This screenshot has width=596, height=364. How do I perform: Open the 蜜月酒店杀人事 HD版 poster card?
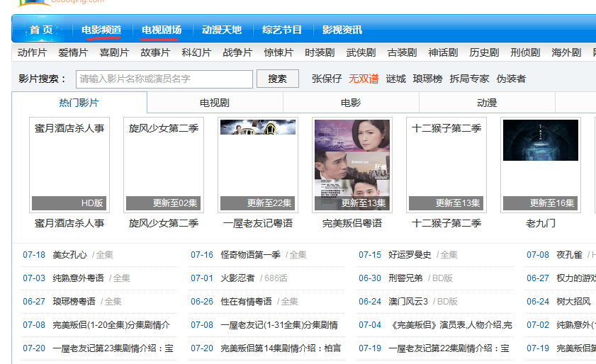pyautogui.click(x=69, y=165)
